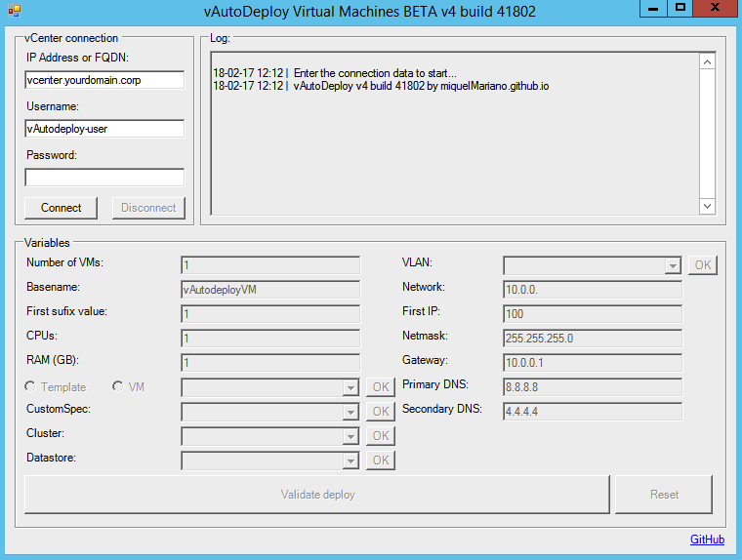Click the Number of VMs field
Viewport: 742px width, 560px height.
(x=270, y=265)
